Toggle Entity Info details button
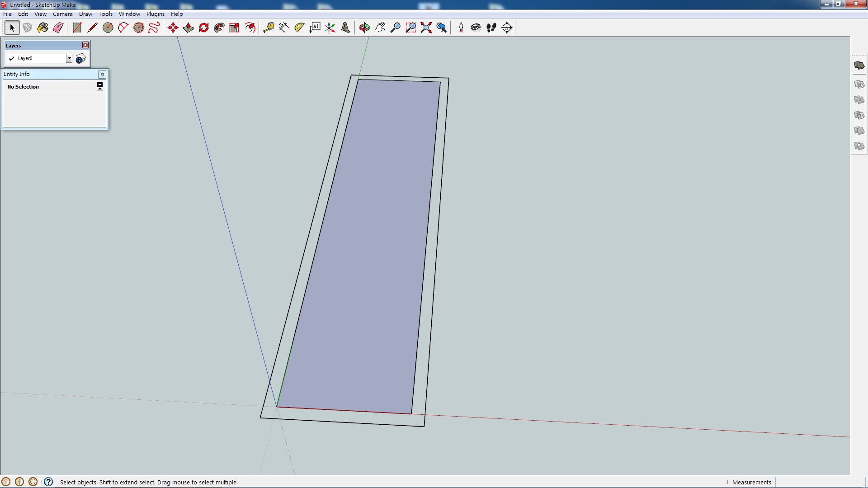The width and height of the screenshot is (868, 488). tap(100, 86)
